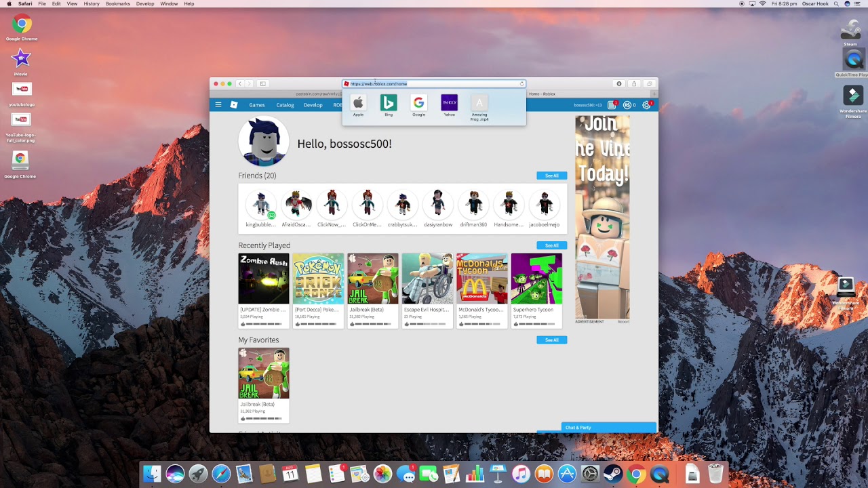Open iTunes in the Dock

tap(521, 474)
